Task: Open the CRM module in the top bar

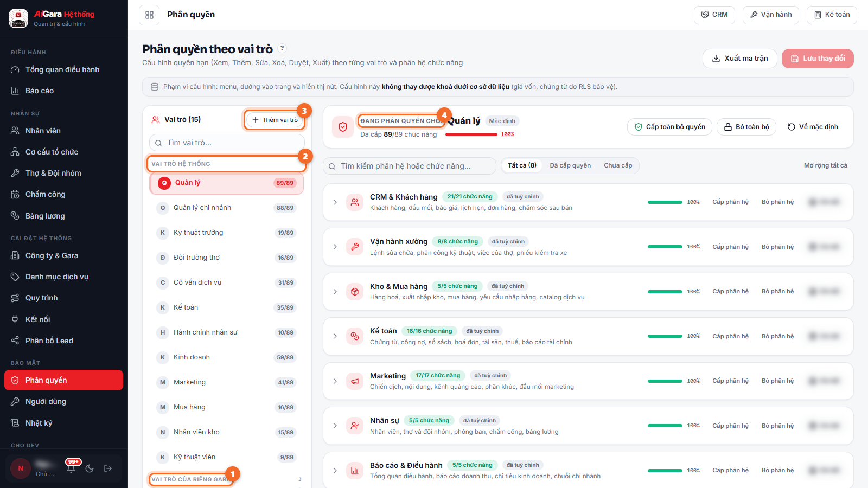Action: 714,15
